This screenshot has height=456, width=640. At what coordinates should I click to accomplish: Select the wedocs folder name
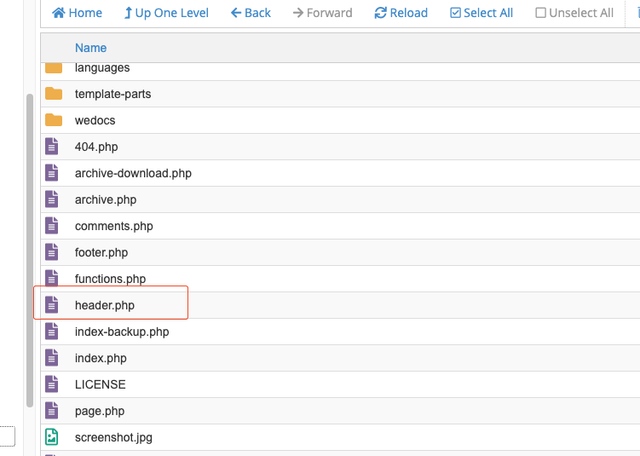tap(95, 120)
